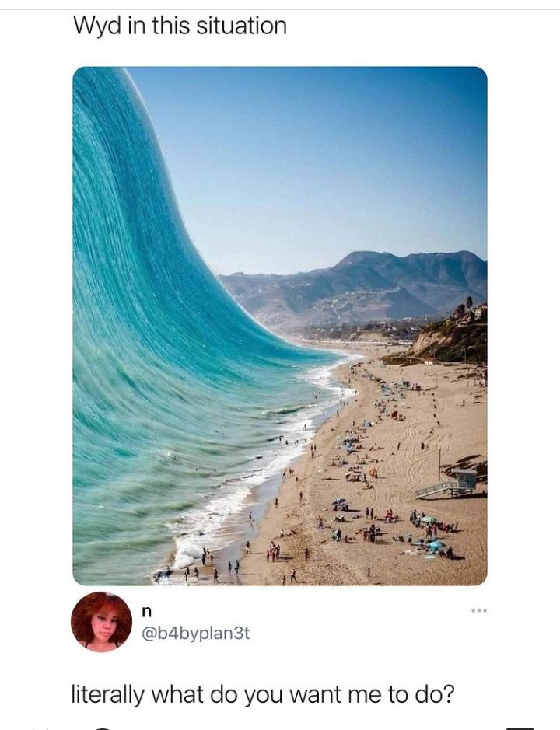This screenshot has width=560, height=730.
Task: Select the display name "n"
Action: pyautogui.click(x=145, y=611)
